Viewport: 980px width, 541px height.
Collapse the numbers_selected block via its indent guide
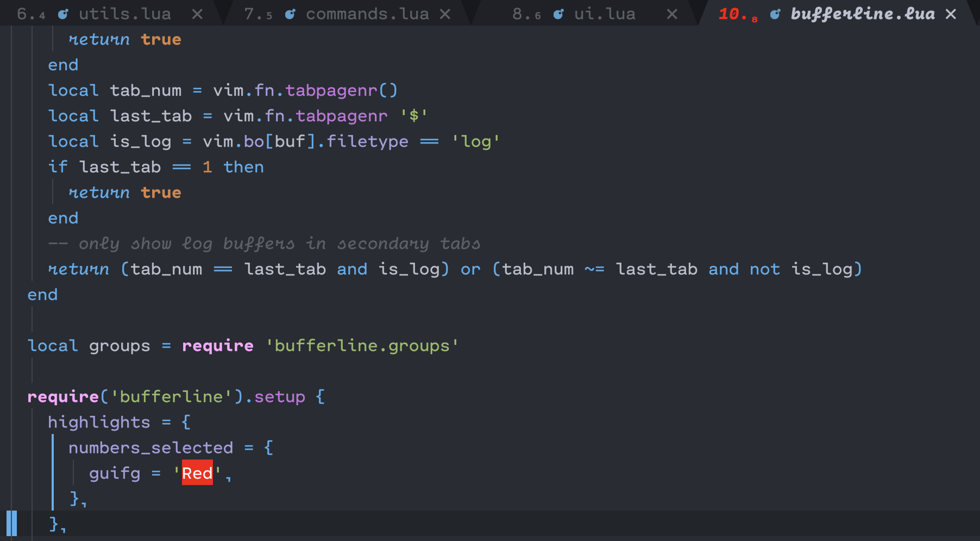click(73, 473)
